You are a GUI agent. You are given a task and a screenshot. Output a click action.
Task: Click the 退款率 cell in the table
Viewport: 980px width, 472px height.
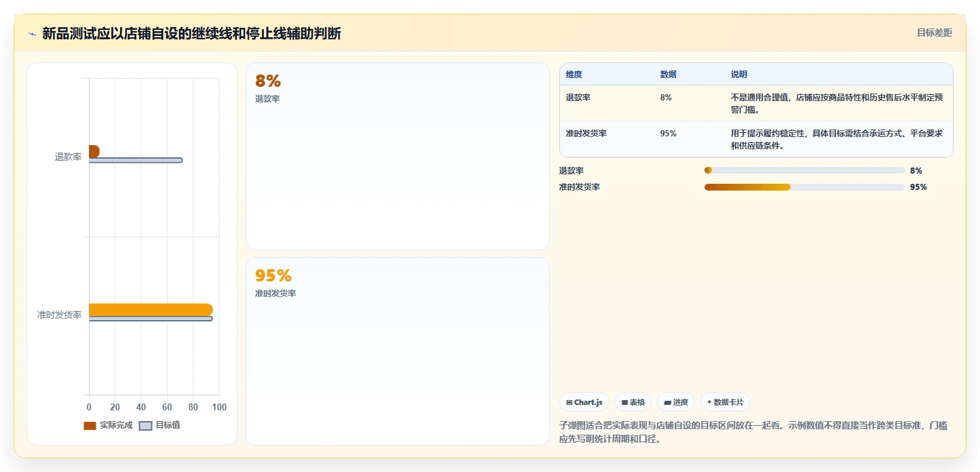click(x=578, y=98)
